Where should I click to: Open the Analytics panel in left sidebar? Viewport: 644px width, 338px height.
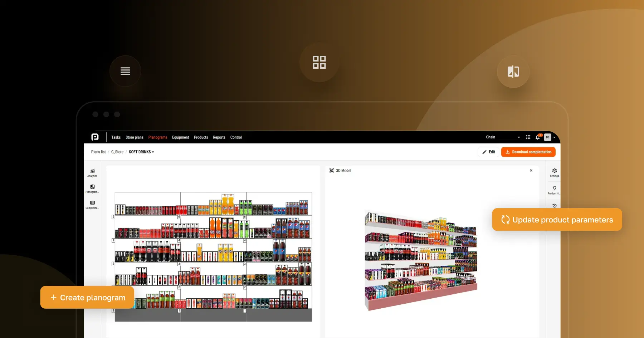pos(92,173)
